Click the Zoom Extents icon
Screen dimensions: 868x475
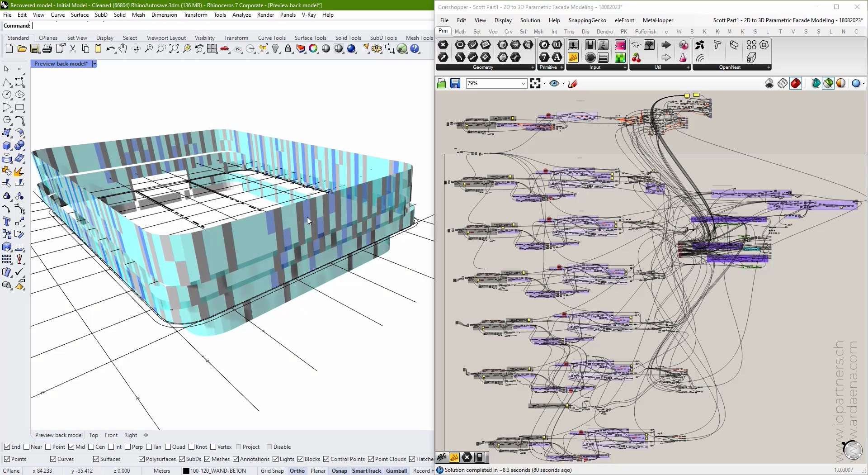[174, 49]
